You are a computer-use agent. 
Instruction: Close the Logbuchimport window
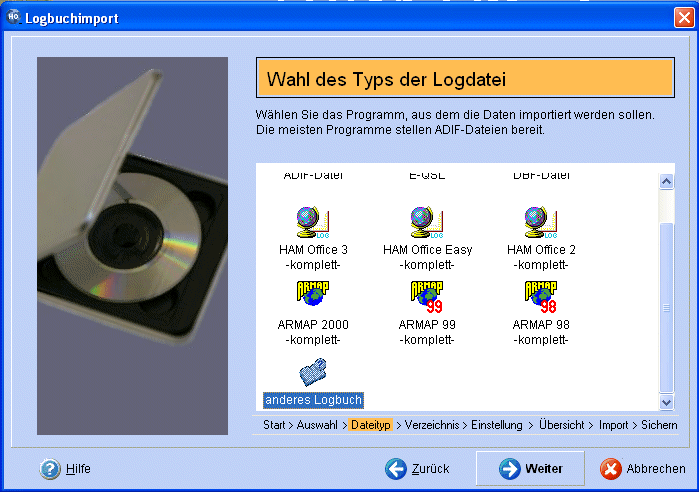click(x=684, y=18)
